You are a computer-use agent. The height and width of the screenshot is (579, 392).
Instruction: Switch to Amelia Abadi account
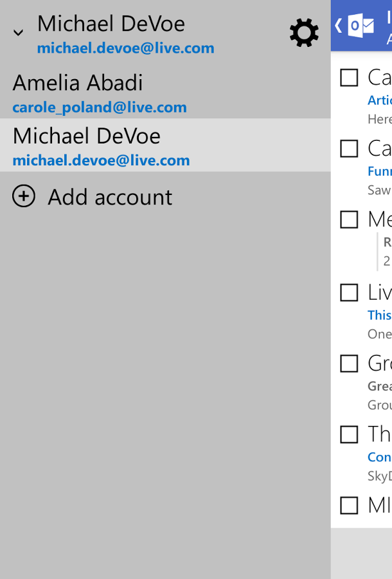pyautogui.click(x=78, y=83)
